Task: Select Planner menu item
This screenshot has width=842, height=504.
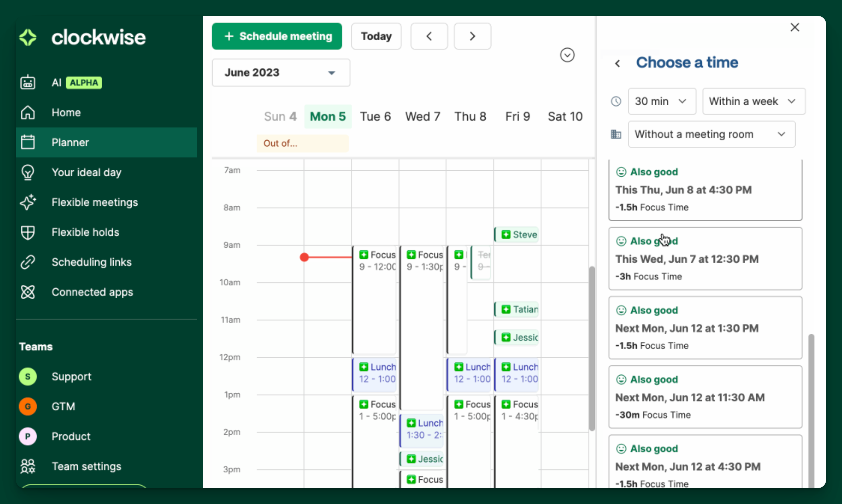Action: (107, 142)
